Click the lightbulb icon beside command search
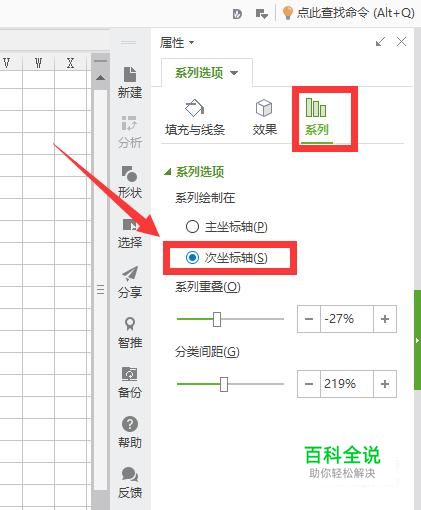 point(287,13)
